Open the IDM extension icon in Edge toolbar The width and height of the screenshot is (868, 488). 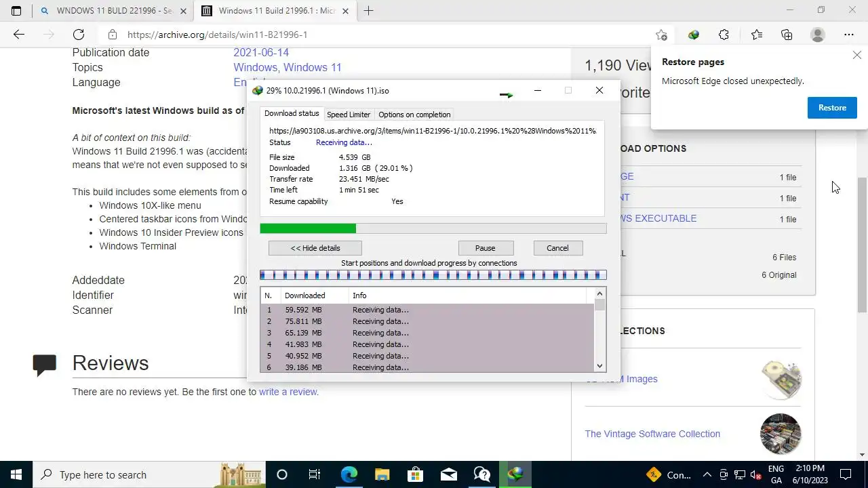click(693, 35)
